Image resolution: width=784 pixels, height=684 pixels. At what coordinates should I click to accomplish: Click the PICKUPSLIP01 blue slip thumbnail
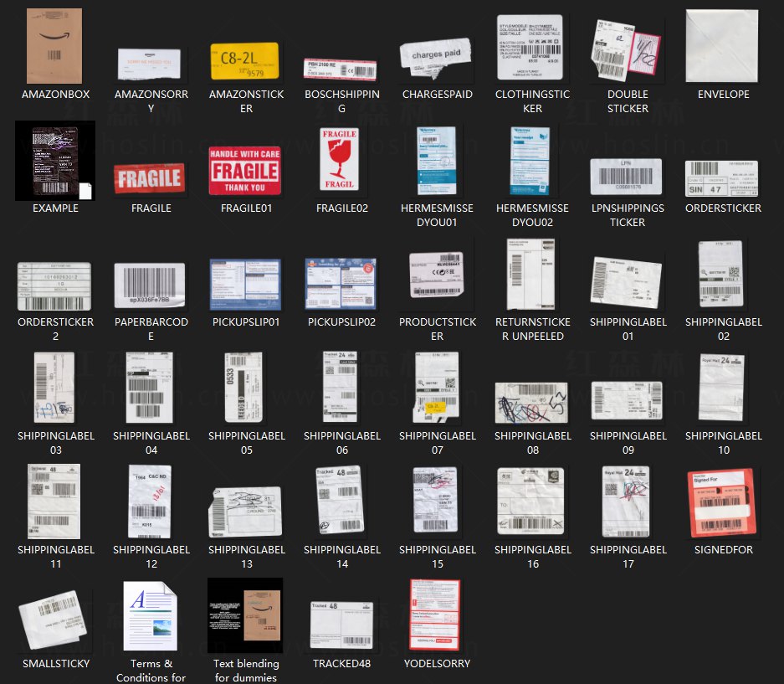point(245,285)
